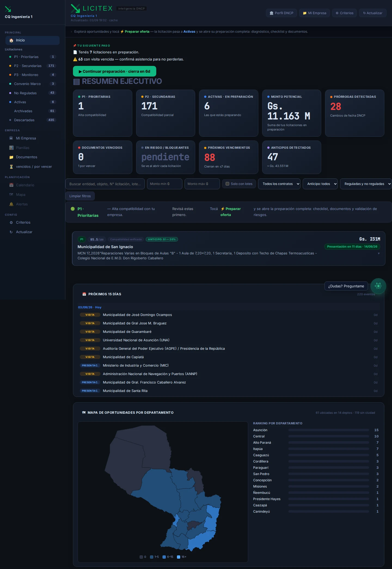The height and width of the screenshot is (569, 392).
Task: Open the Reguladas y no reguladas dropdown
Action: tap(366, 184)
